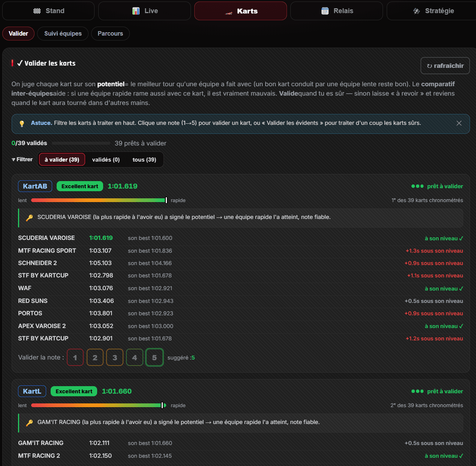Click '0/39 validés' counter
This screenshot has height=466, width=476.
(x=29, y=143)
